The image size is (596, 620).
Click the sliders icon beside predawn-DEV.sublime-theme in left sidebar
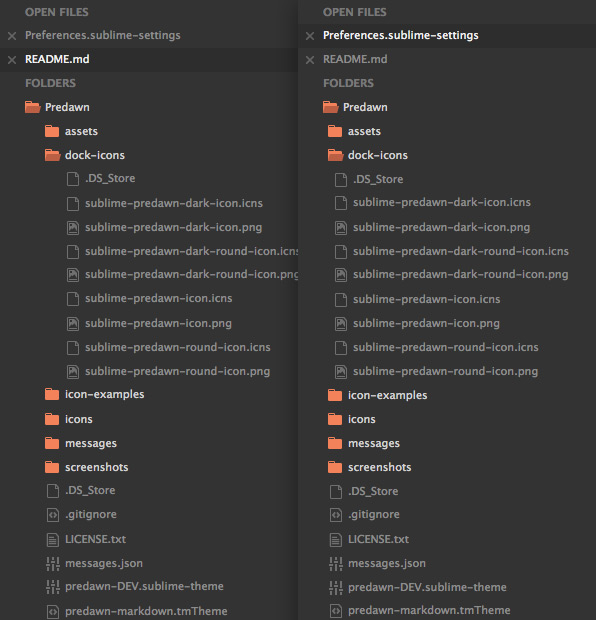click(x=53, y=587)
